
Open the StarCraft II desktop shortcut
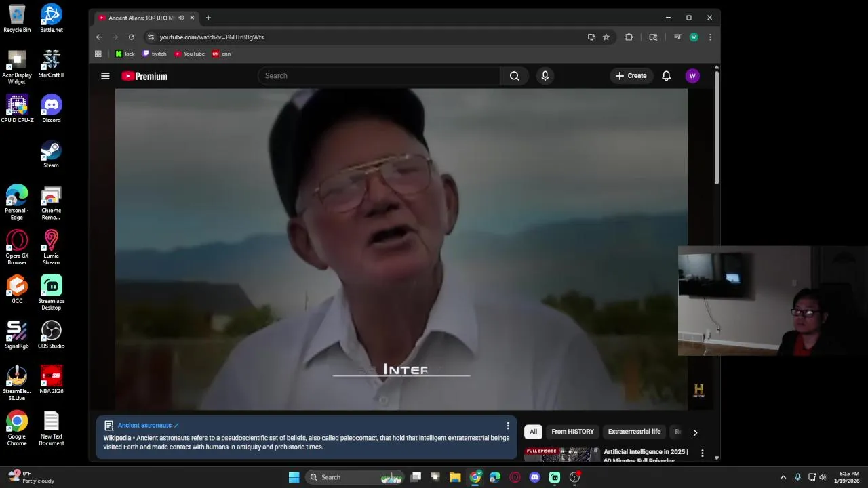click(52, 64)
